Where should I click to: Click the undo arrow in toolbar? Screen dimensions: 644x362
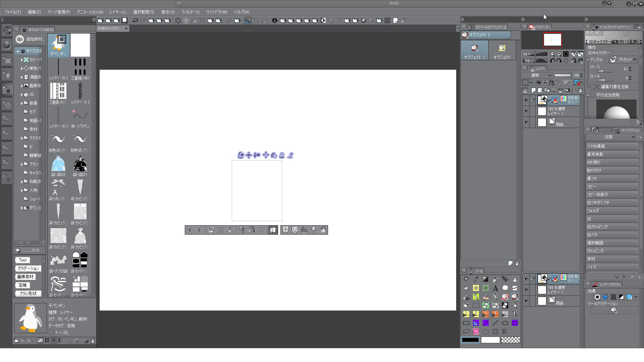135,20
